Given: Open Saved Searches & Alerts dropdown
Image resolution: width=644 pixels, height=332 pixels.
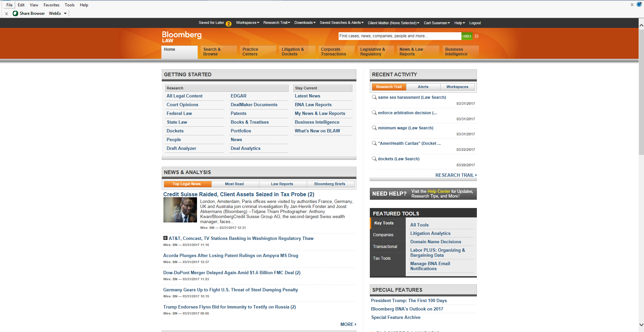Looking at the screenshot, I should pos(342,23).
